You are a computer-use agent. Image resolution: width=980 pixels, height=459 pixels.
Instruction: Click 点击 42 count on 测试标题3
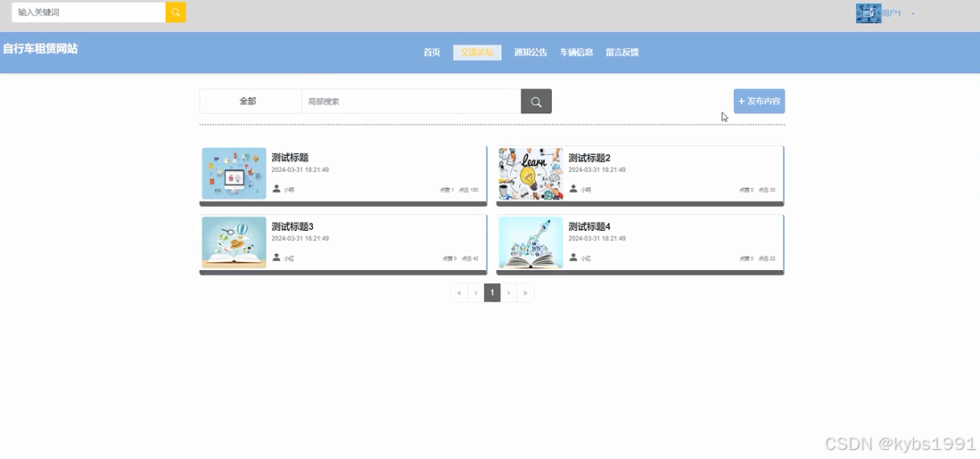(470, 258)
